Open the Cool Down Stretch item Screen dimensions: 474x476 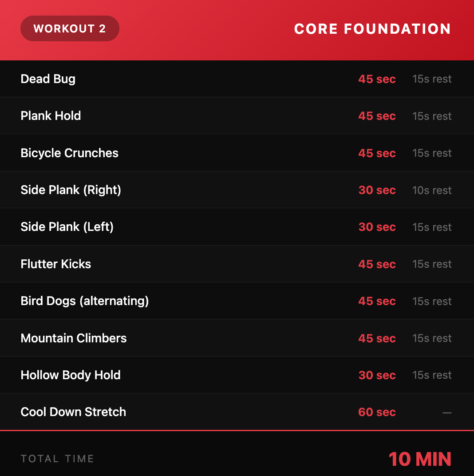(237, 412)
